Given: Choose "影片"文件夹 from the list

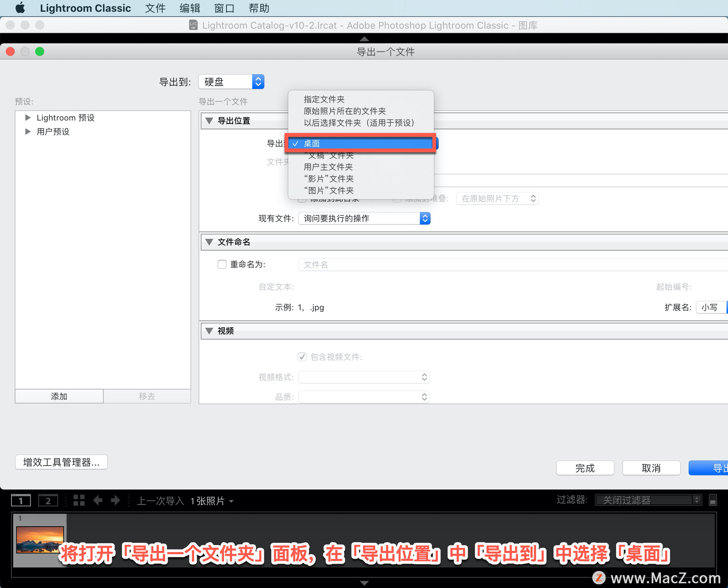Looking at the screenshot, I should 361,178.
